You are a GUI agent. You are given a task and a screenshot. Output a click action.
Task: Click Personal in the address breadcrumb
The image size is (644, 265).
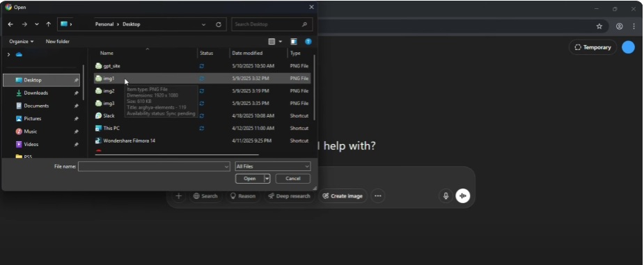(x=104, y=24)
